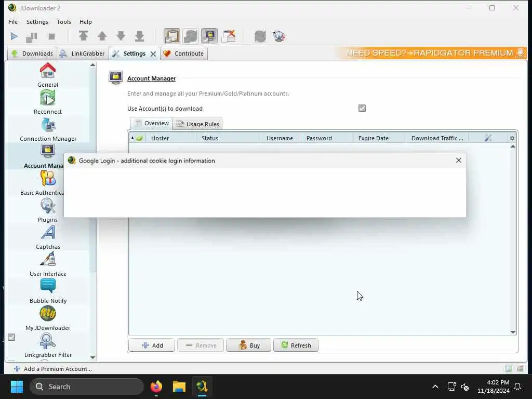The image size is (532, 399).
Task: Click the taskbar Search box
Action: click(x=87, y=387)
